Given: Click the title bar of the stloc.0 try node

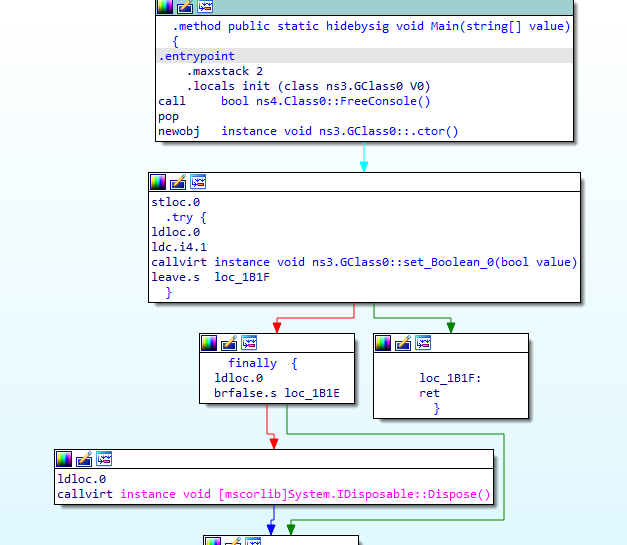Looking at the screenshot, I should pos(364,182).
